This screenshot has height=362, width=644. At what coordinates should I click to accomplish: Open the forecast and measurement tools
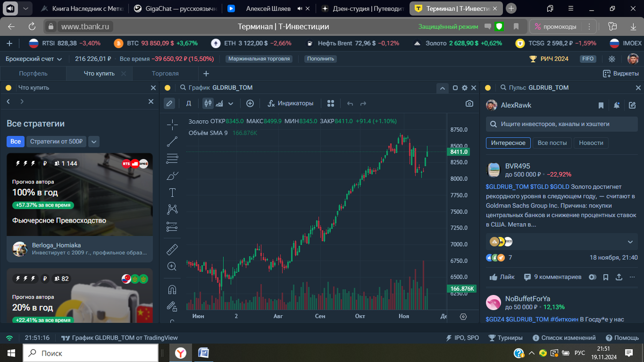tap(172, 226)
